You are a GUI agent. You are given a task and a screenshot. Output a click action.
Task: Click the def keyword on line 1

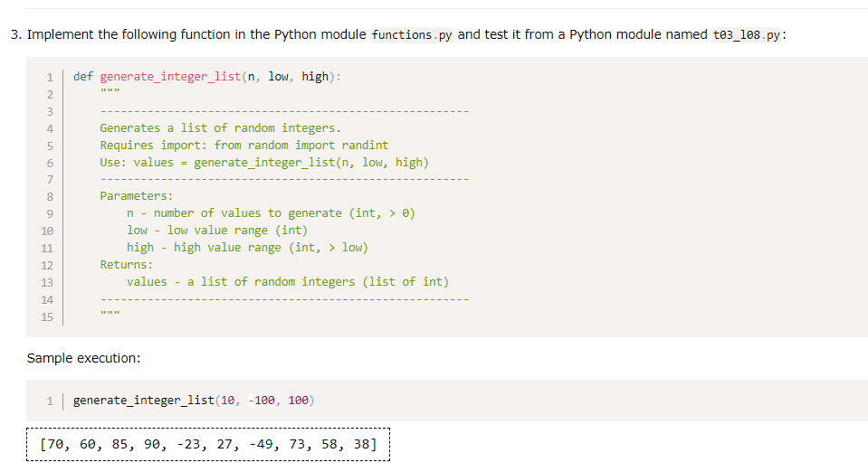[83, 76]
